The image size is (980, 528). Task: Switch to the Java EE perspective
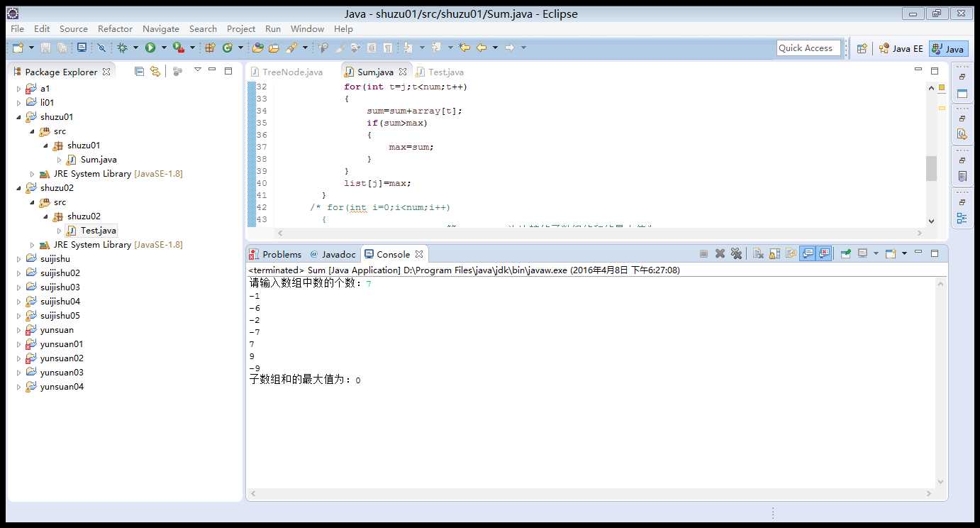click(901, 48)
